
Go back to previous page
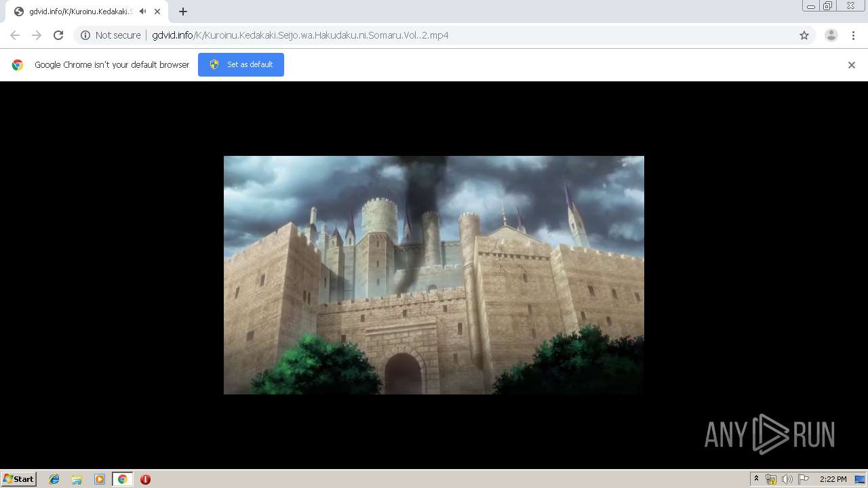click(15, 35)
